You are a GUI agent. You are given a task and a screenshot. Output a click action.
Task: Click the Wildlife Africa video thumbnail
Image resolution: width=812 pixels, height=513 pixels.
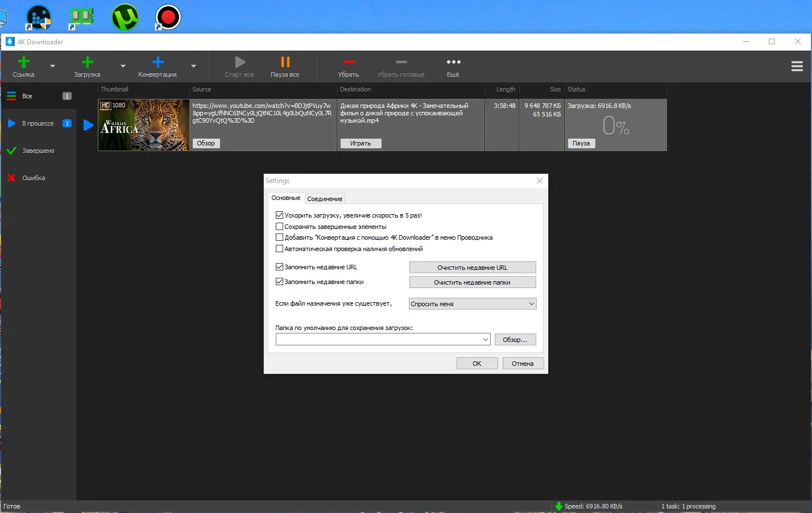(144, 125)
